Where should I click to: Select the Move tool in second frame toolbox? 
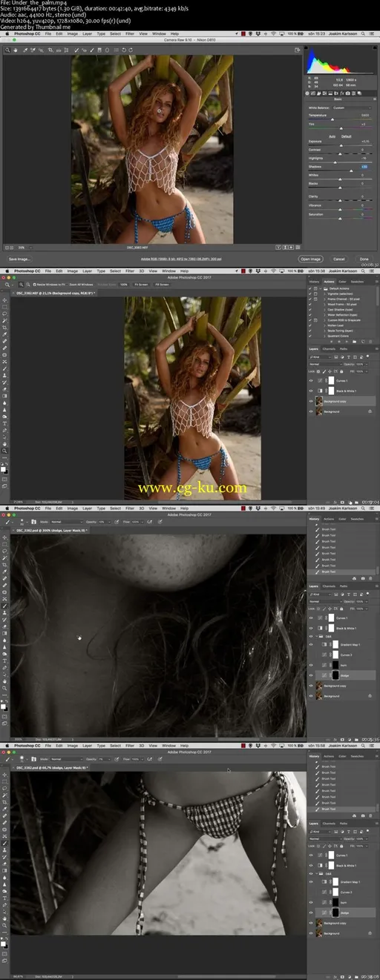[x=4, y=299]
